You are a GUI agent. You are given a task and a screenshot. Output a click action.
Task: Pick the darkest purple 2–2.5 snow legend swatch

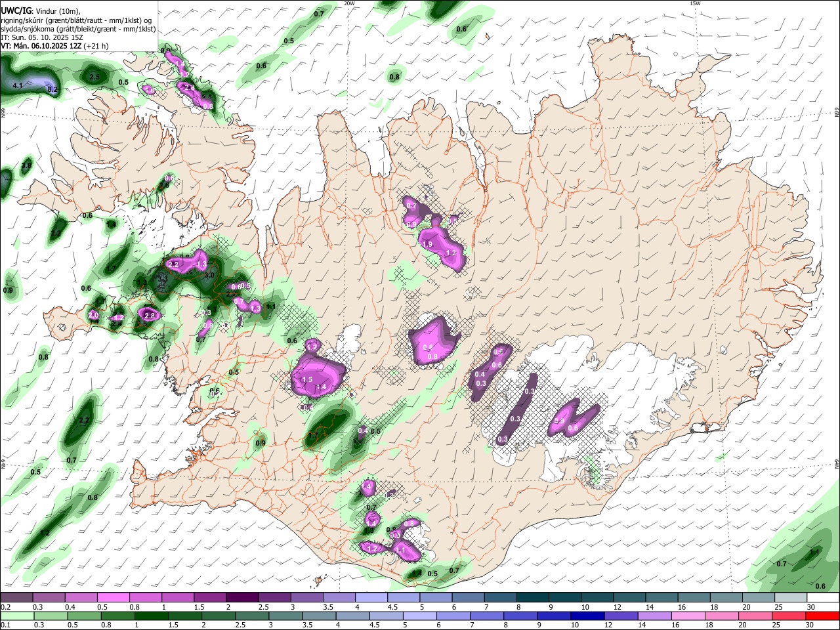tap(241, 597)
